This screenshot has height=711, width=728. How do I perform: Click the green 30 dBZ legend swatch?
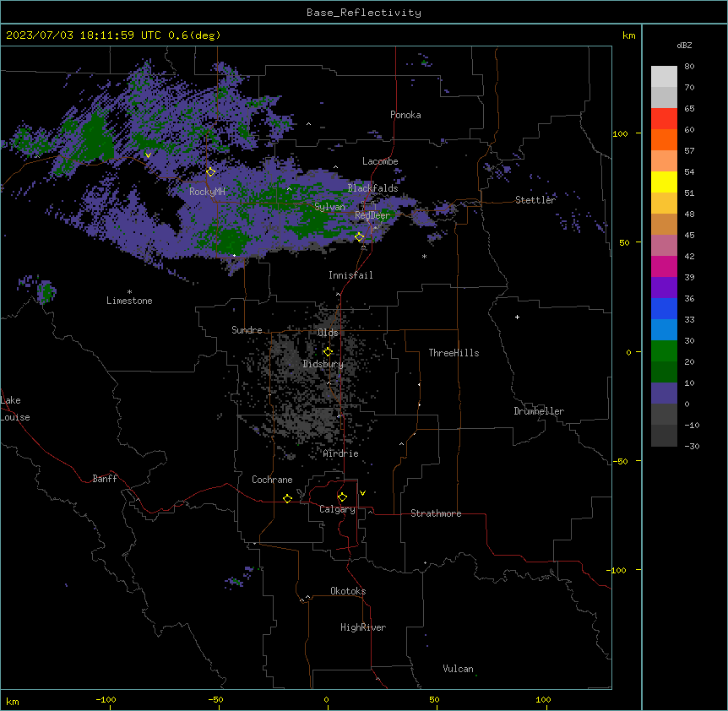[664, 351]
